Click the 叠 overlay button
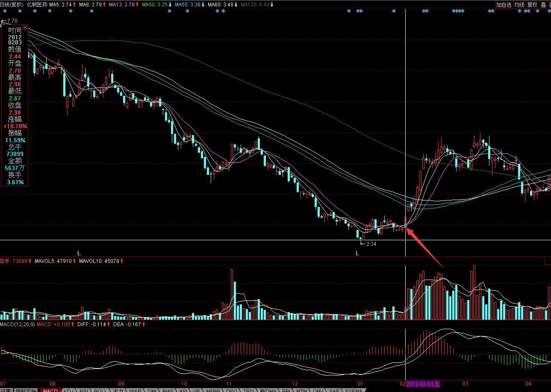This screenshot has width=551, height=392. 543,5
